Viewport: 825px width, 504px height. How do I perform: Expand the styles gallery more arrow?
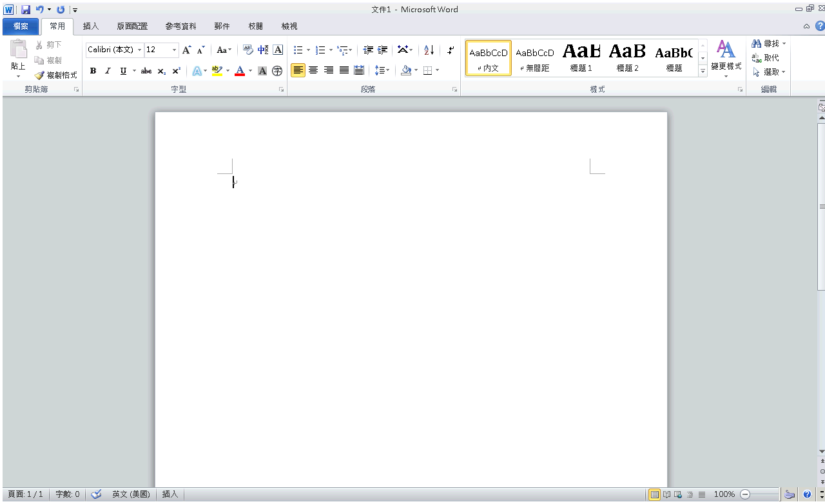(703, 72)
